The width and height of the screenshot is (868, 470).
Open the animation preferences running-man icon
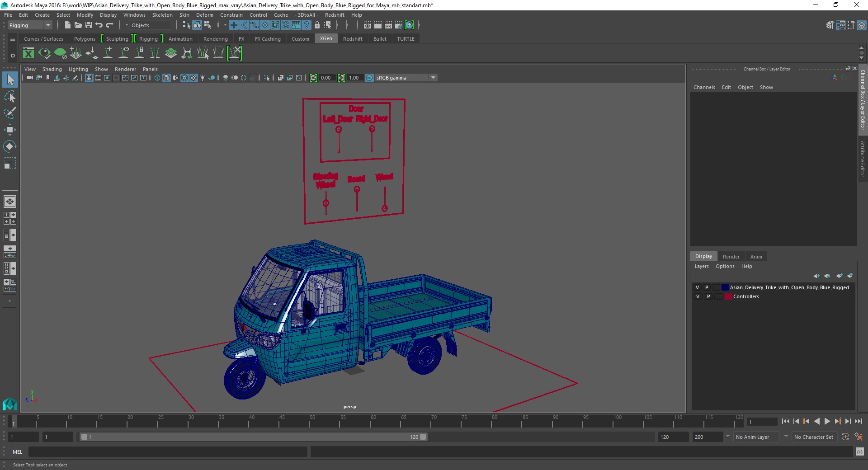point(858,437)
